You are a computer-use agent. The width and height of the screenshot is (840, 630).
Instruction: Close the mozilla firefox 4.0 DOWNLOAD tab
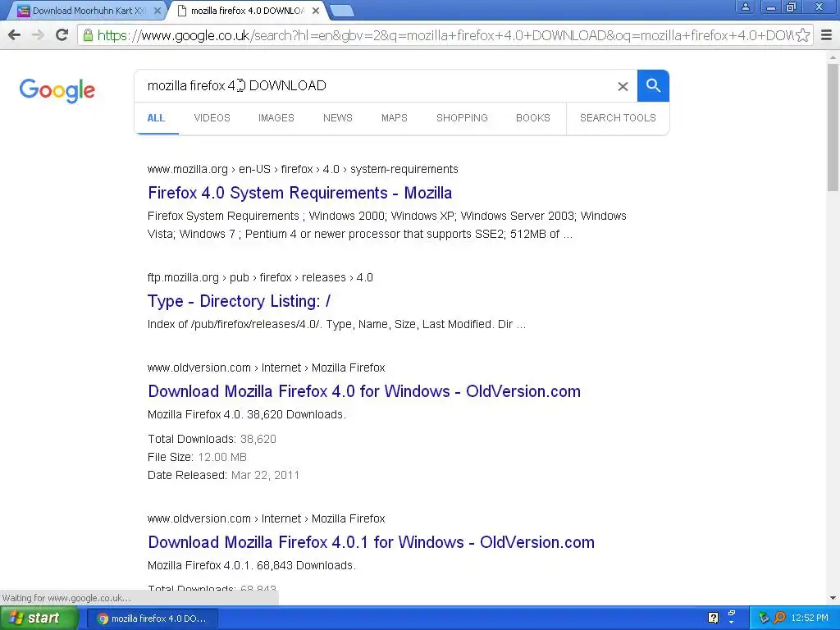[316, 11]
